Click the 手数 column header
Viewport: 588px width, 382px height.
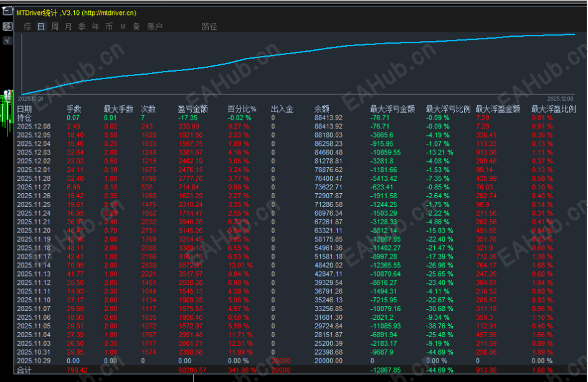tap(74, 109)
